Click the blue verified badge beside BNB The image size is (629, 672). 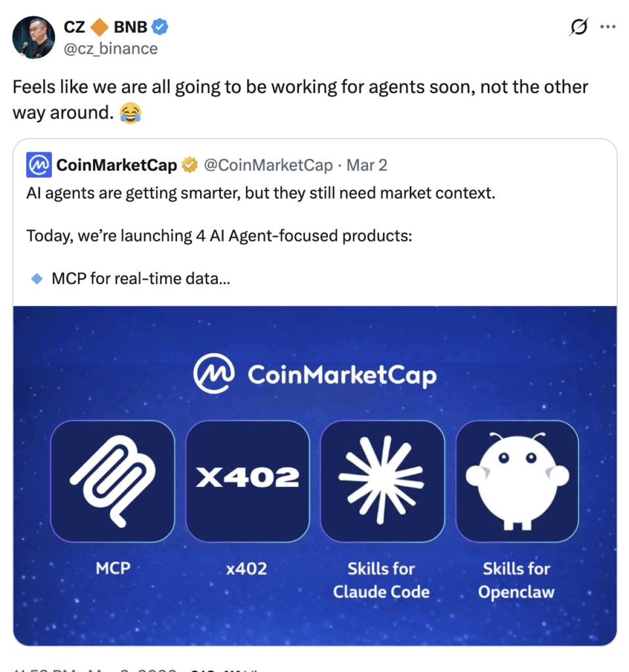(160, 27)
